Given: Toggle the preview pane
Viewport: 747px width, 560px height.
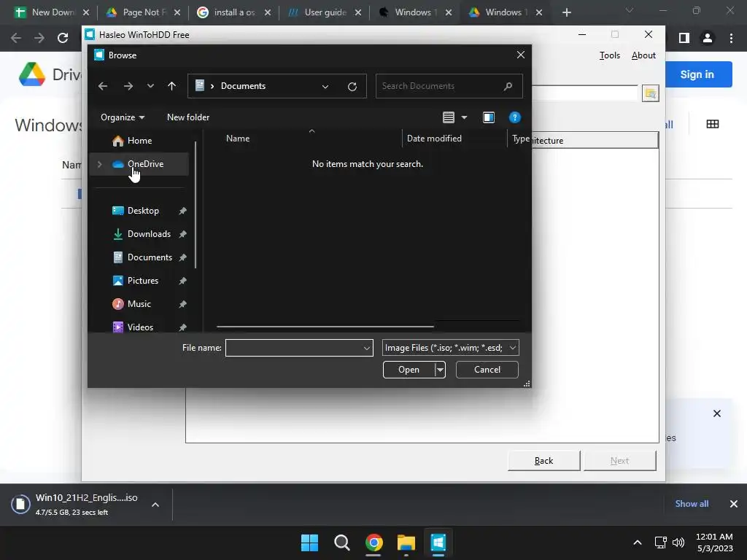Looking at the screenshot, I should pyautogui.click(x=489, y=117).
